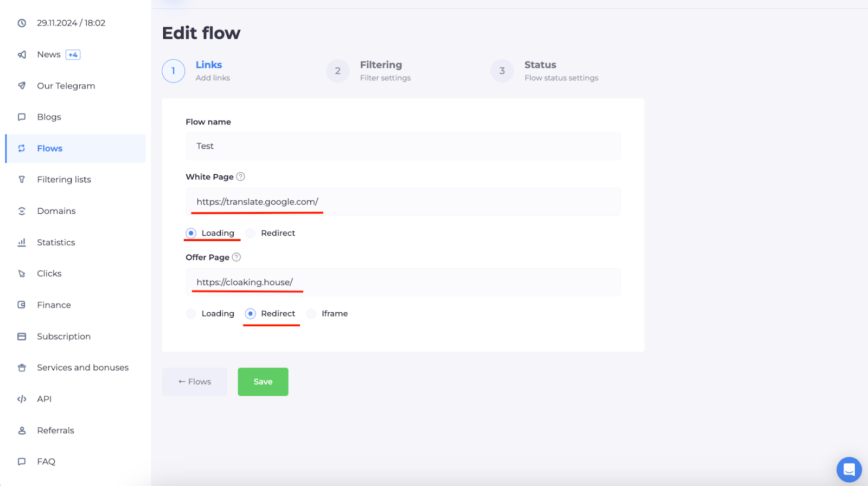Click the News megaphone icon
Image resolution: width=868 pixels, height=486 pixels.
(x=22, y=54)
